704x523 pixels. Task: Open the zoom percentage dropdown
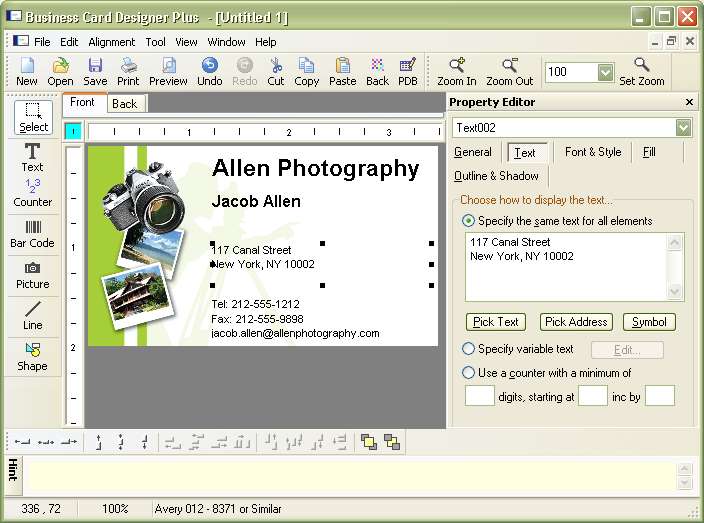pyautogui.click(x=605, y=72)
